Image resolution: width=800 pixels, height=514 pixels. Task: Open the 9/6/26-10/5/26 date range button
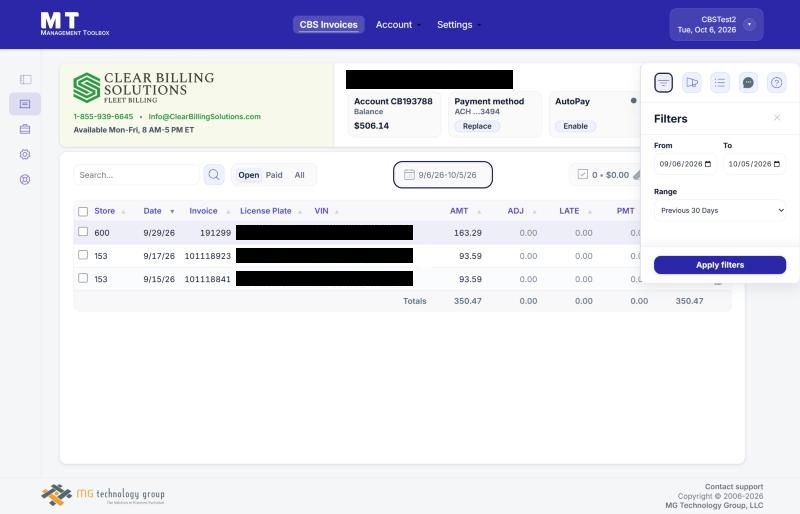coord(443,175)
